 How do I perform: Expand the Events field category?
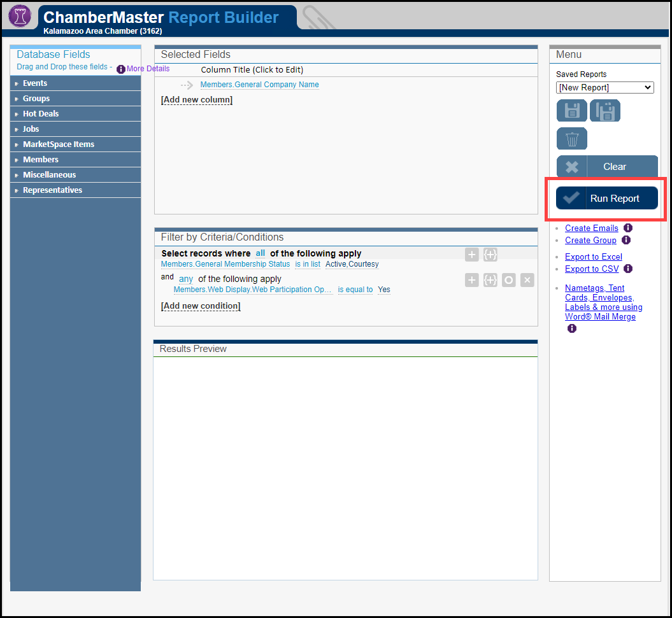point(35,83)
